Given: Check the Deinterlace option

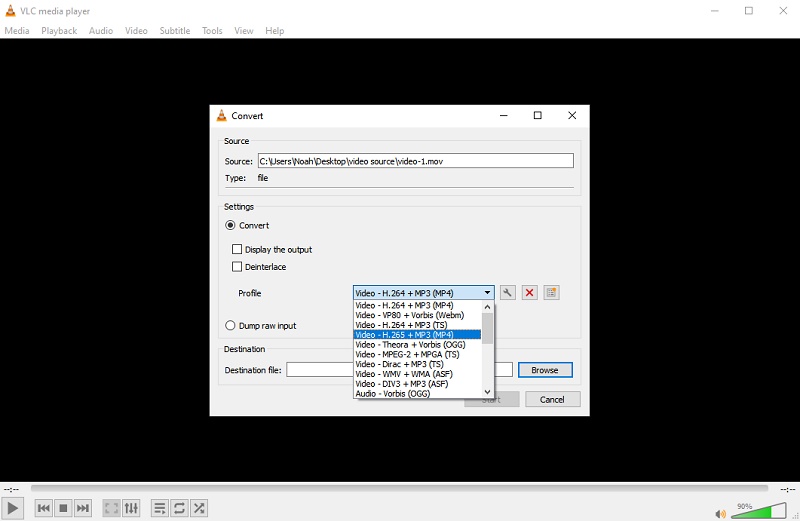Looking at the screenshot, I should click(x=237, y=266).
